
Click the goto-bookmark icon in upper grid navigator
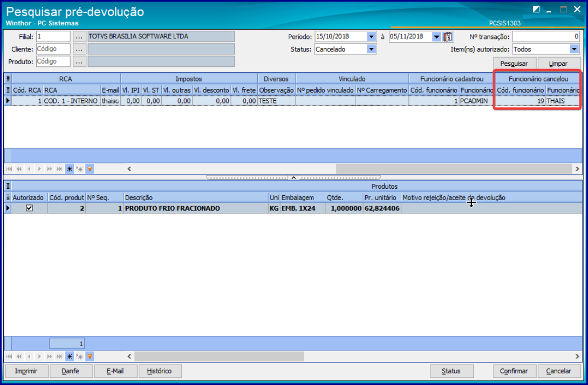click(x=79, y=169)
